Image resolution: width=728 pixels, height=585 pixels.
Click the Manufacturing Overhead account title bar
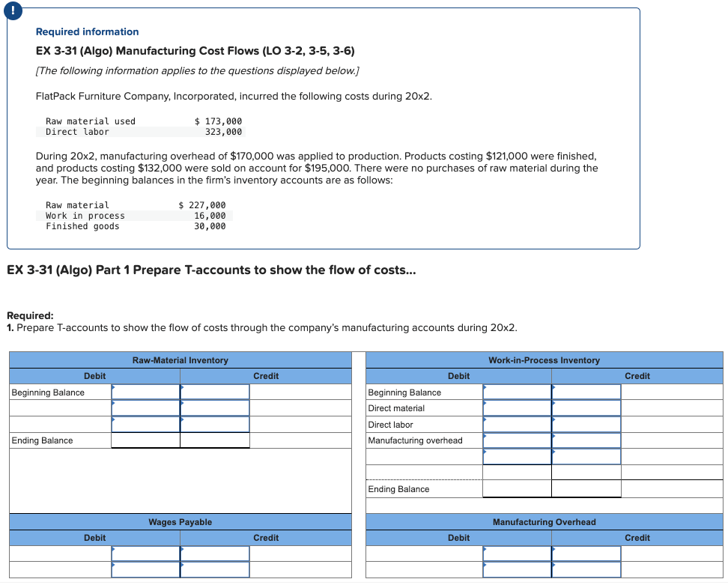[x=545, y=522]
